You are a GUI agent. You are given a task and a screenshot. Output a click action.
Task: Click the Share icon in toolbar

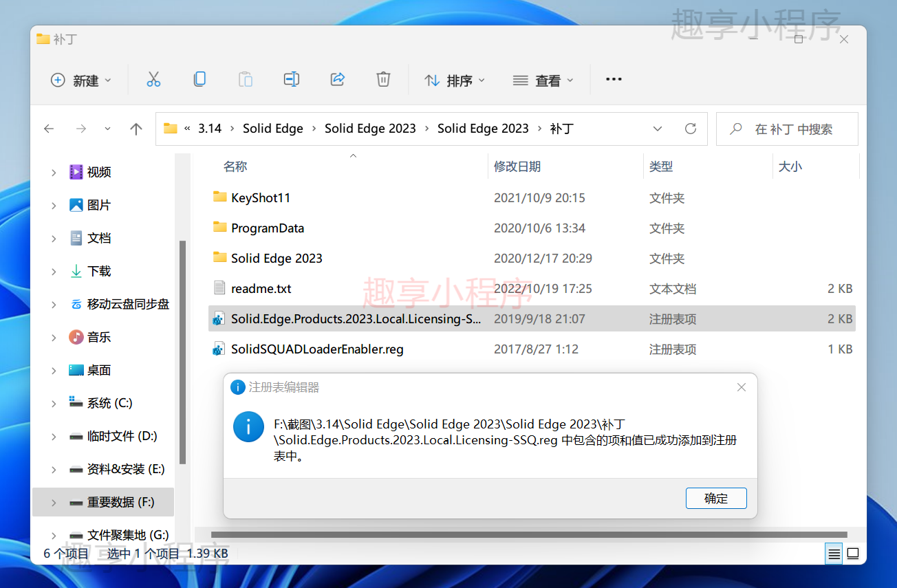point(338,80)
